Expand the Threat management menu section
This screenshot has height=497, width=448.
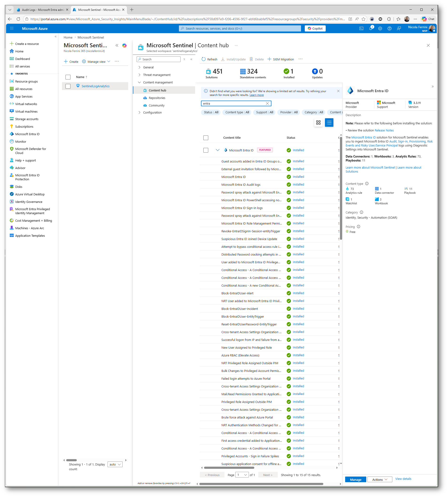[x=157, y=75]
